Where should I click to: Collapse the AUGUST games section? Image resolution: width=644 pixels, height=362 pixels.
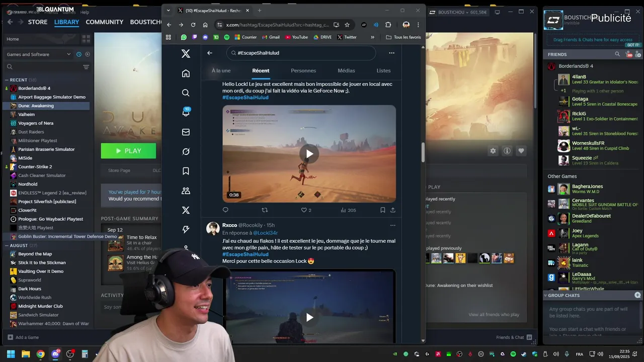coord(7,245)
